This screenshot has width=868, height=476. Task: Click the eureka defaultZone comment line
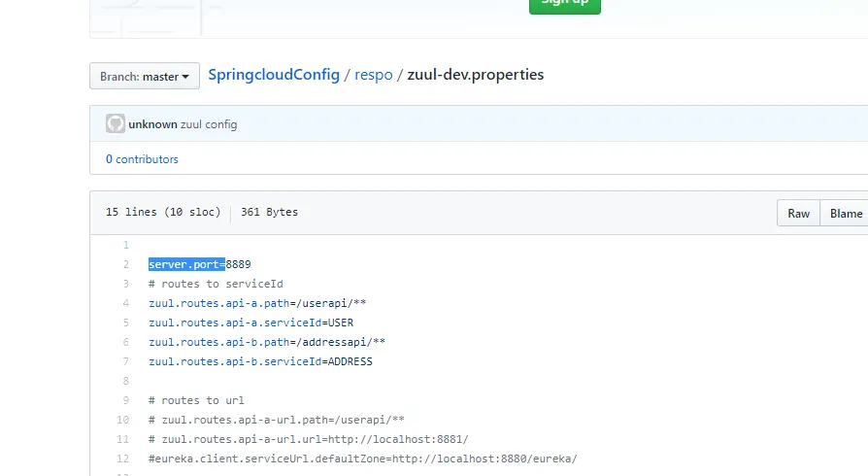(362, 459)
